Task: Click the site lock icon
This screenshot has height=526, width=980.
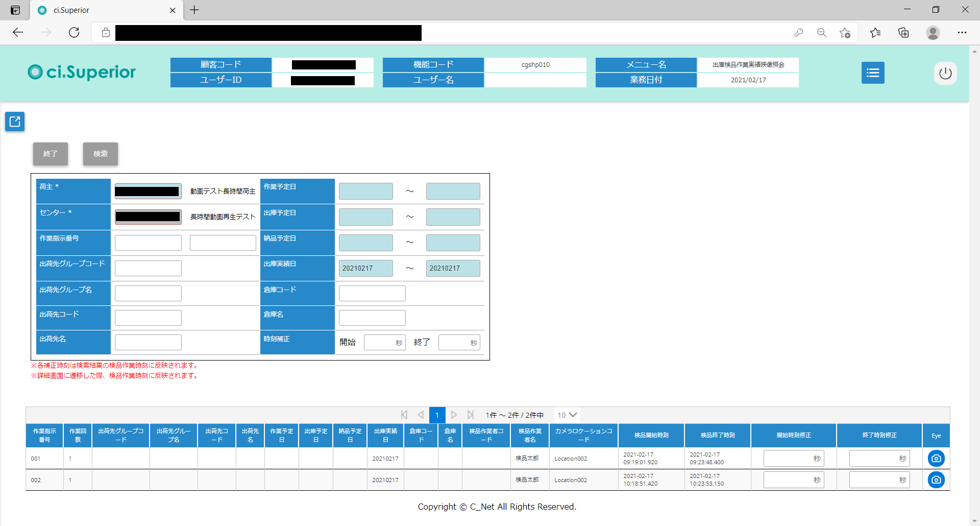Action: pyautogui.click(x=106, y=33)
